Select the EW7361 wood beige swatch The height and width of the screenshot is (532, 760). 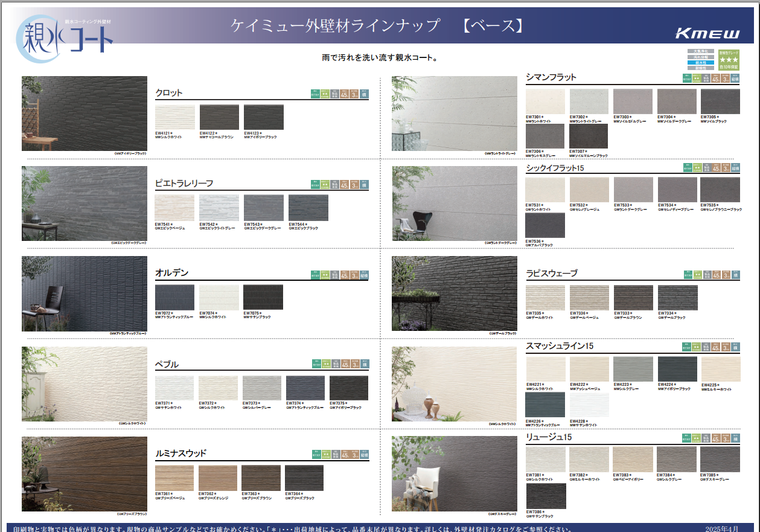(x=174, y=478)
